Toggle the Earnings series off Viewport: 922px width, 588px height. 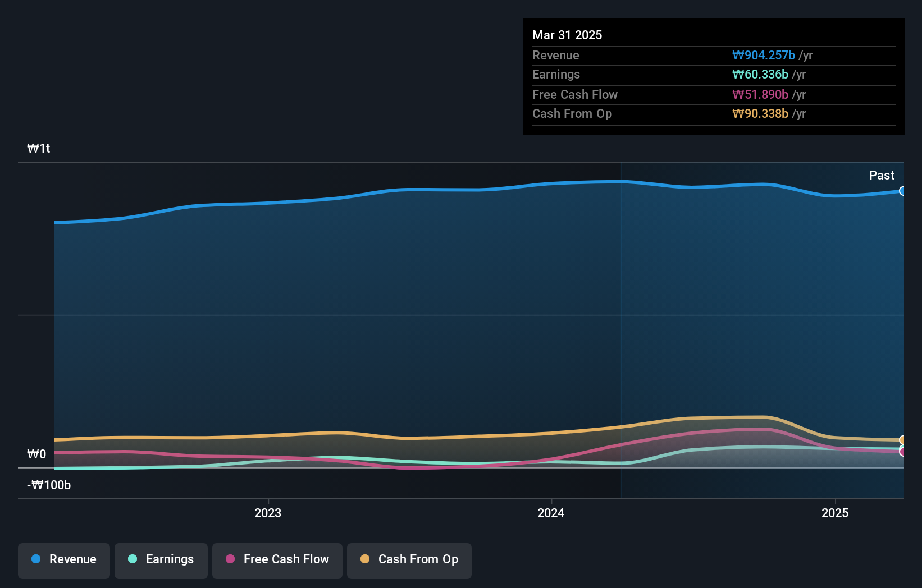click(x=161, y=559)
